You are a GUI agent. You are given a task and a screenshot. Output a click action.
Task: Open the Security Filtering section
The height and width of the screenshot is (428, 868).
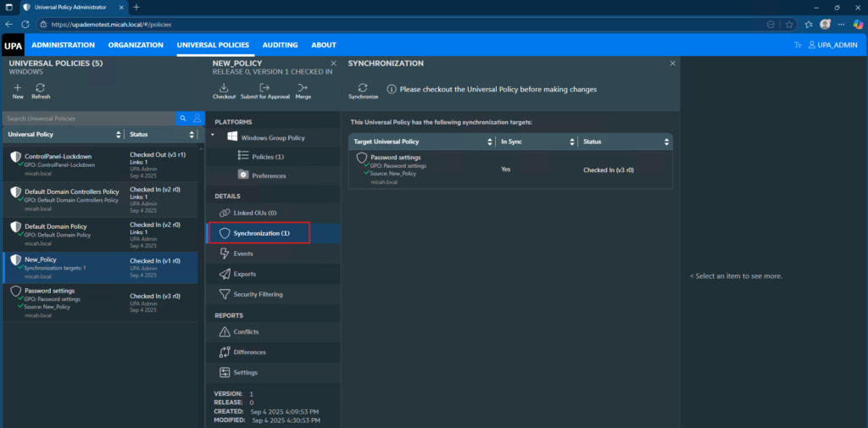pos(258,294)
